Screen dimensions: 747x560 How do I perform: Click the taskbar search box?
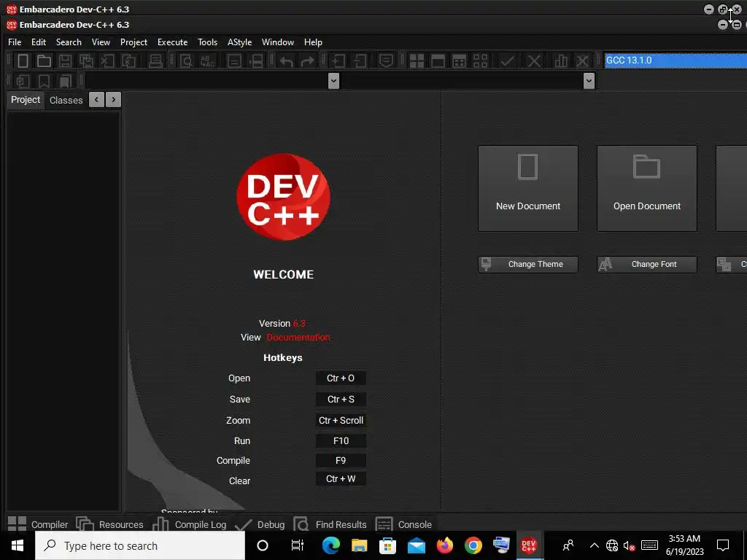tap(140, 545)
